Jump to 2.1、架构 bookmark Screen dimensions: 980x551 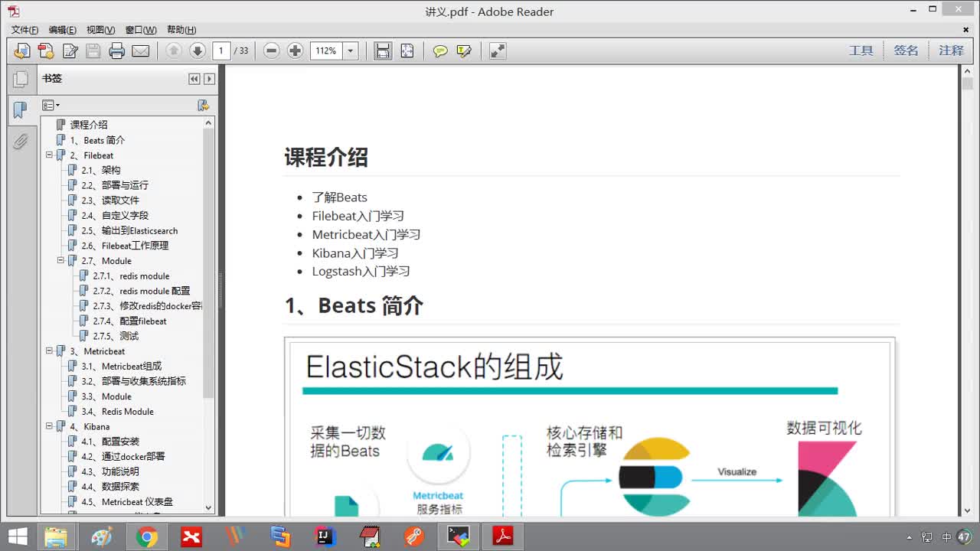click(x=101, y=170)
